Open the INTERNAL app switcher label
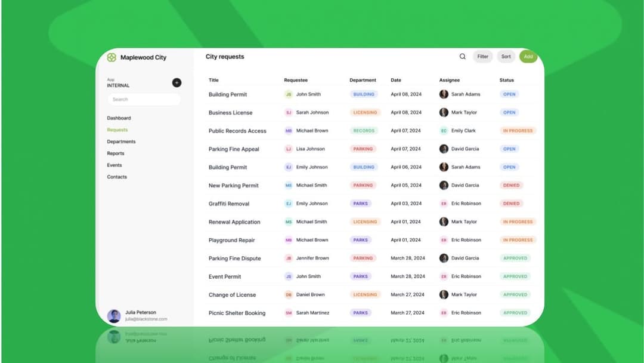 [118, 85]
